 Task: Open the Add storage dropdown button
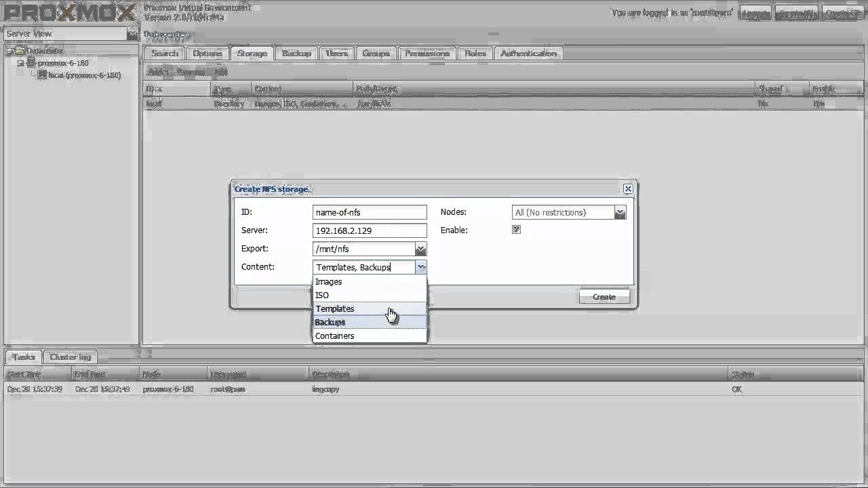click(157, 71)
